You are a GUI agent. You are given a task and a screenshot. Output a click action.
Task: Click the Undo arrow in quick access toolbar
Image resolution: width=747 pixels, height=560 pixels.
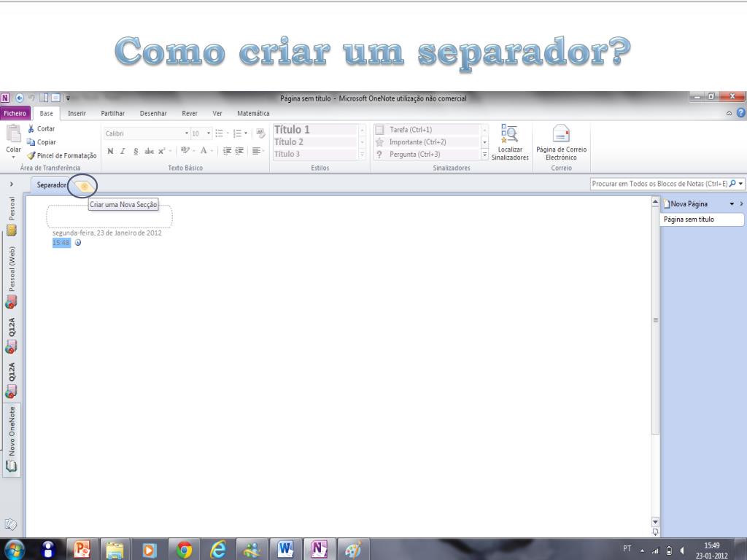pyautogui.click(x=31, y=98)
